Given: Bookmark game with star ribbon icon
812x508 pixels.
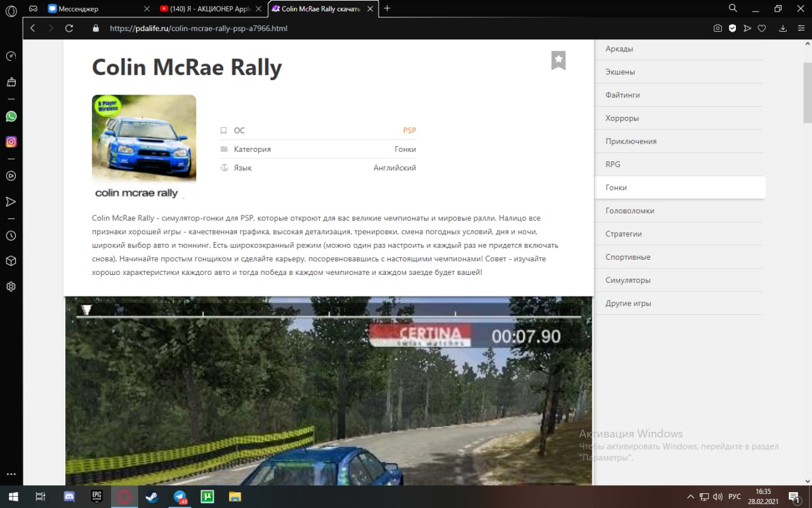Looking at the screenshot, I should pyautogui.click(x=558, y=60).
